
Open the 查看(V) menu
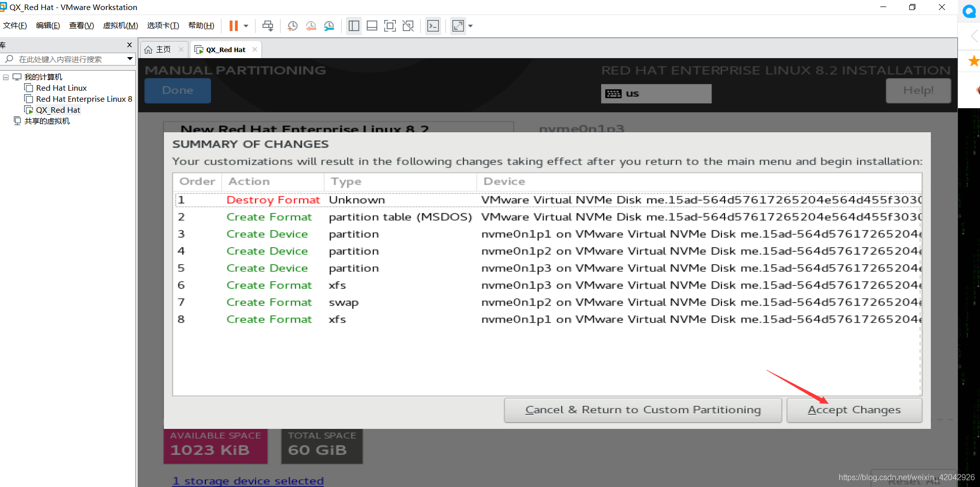(81, 26)
